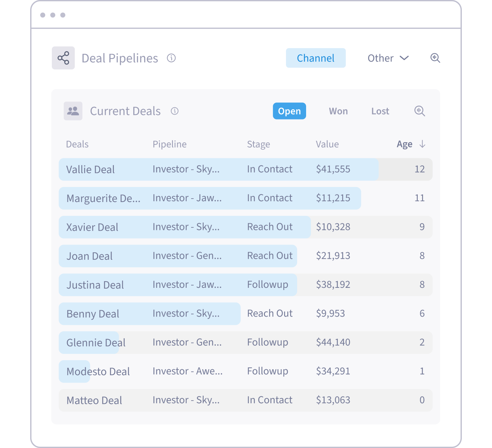
Task: Click the top-right analytics magnifier icon
Action: (435, 58)
